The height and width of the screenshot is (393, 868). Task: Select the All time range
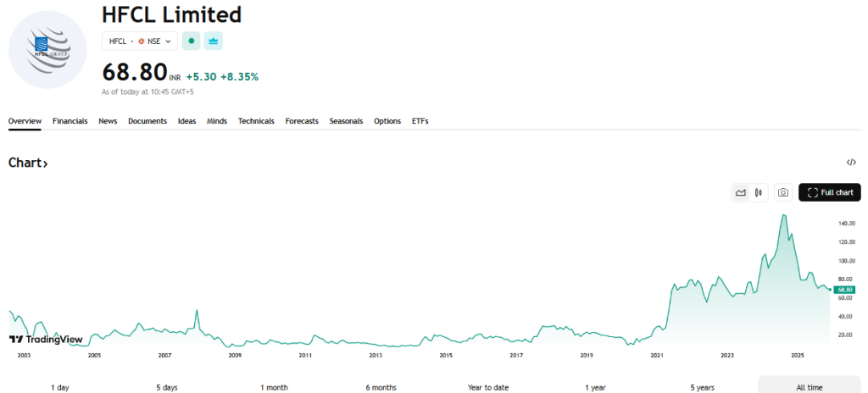(x=809, y=387)
